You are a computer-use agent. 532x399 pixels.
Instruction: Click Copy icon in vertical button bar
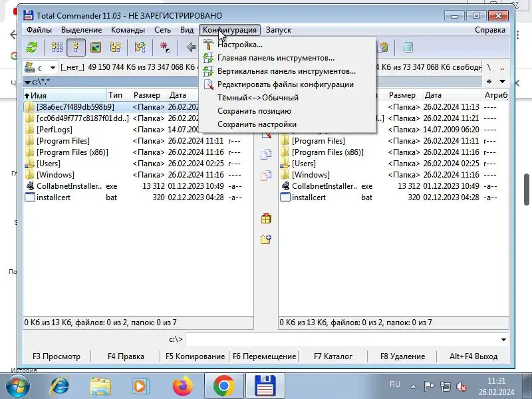point(266,154)
